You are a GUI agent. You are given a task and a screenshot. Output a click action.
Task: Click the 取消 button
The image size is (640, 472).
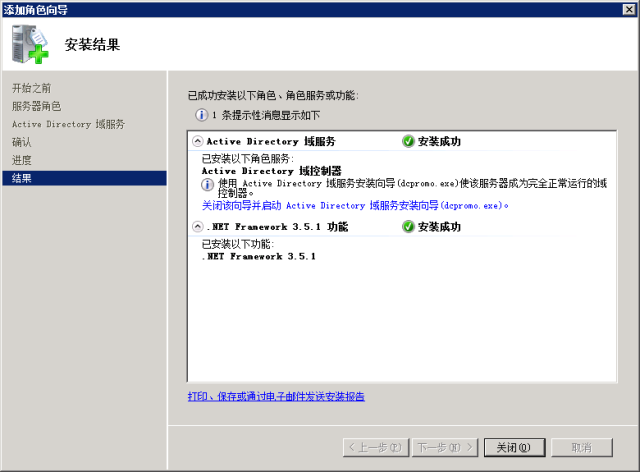click(x=582, y=448)
